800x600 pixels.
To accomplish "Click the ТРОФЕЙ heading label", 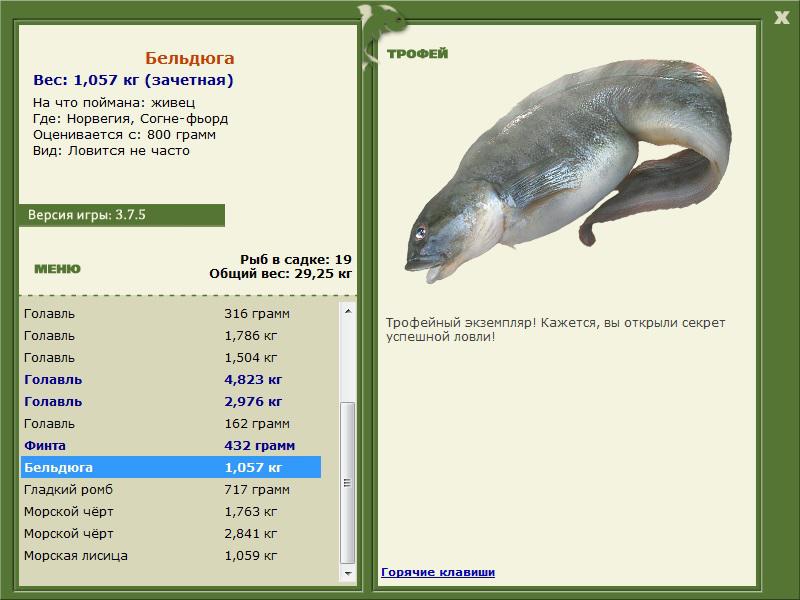I will point(417,53).
